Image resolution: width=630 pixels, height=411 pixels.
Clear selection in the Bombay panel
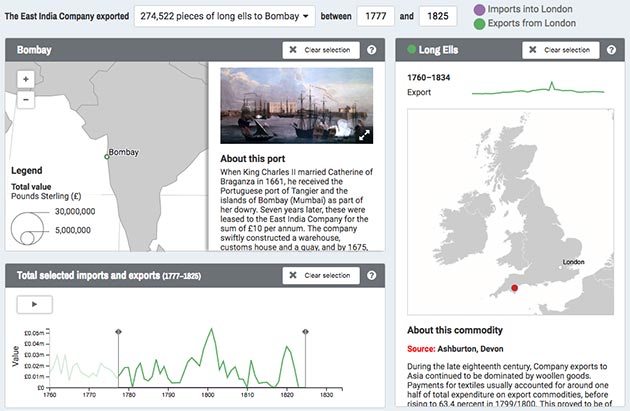[318, 49]
